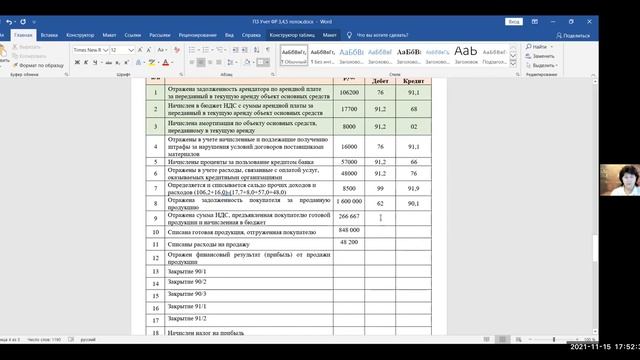Click the Заменить (Replace) button
This screenshot has width=640, height=360.
(x=540, y=56)
